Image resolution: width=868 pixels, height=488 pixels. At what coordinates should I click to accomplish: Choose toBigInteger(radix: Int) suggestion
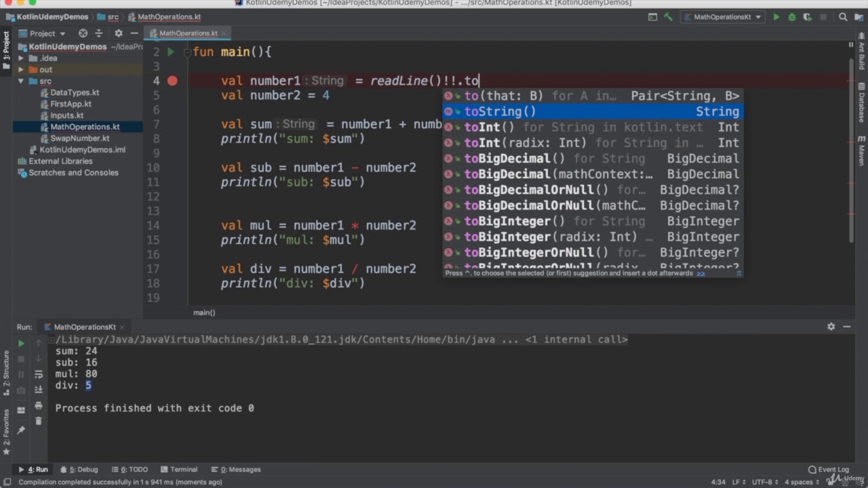coord(593,237)
